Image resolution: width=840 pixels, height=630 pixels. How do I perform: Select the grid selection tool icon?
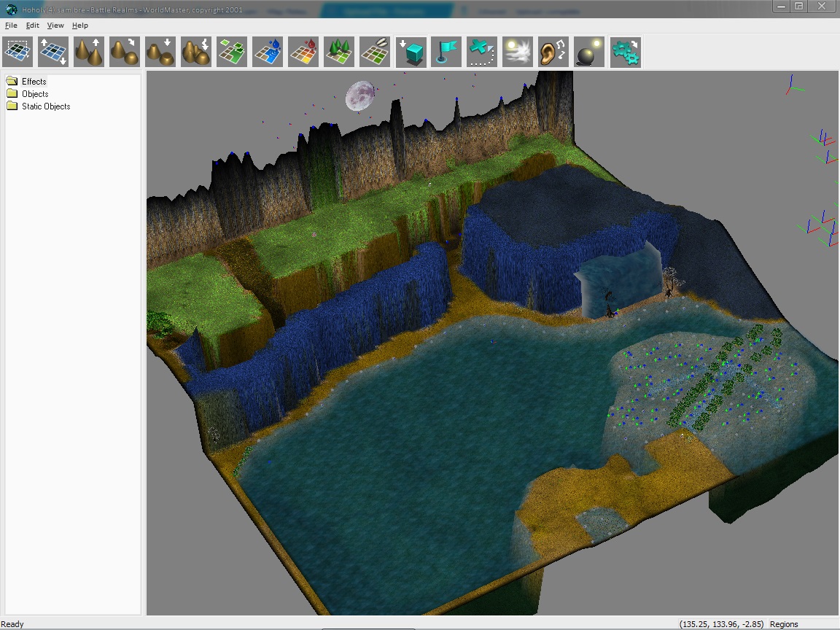(17, 52)
